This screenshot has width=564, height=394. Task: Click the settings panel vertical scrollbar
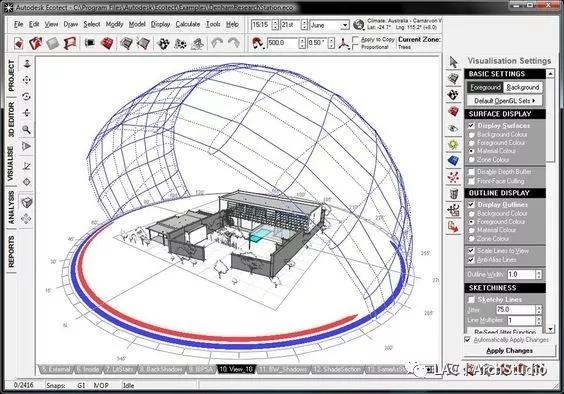(550, 201)
